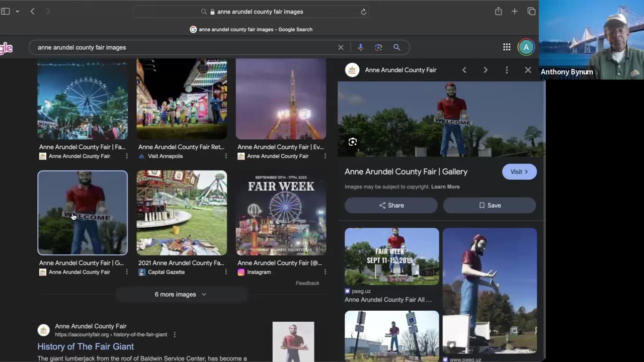Image resolution: width=644 pixels, height=362 pixels.
Task: Open the Fair Week Sept 11-15 2019 related image
Action: (x=392, y=256)
